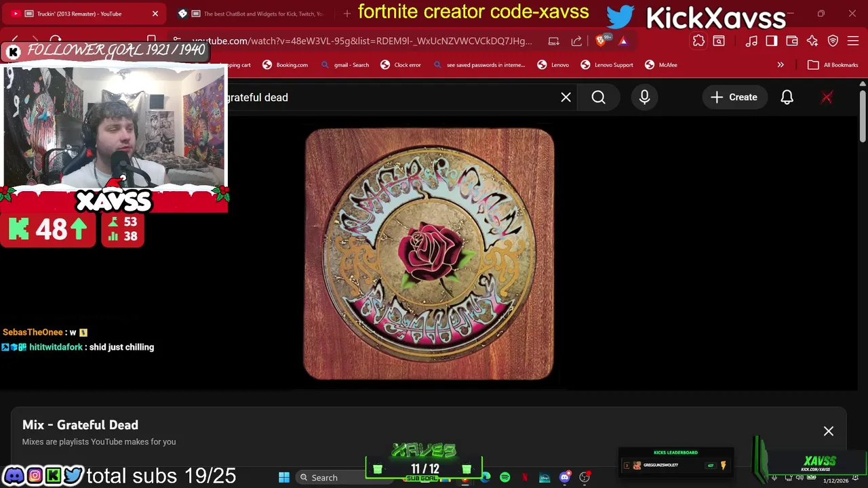Click the YouTube magnifier search button
The width and height of the screenshot is (868, 488).
coord(598,98)
